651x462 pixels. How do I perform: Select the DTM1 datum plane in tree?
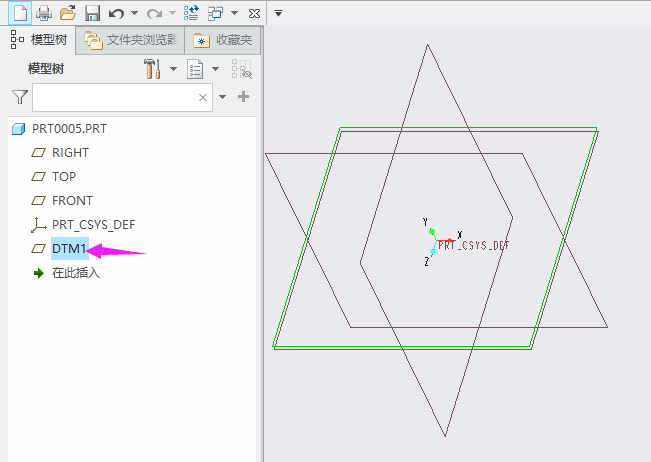coord(70,249)
